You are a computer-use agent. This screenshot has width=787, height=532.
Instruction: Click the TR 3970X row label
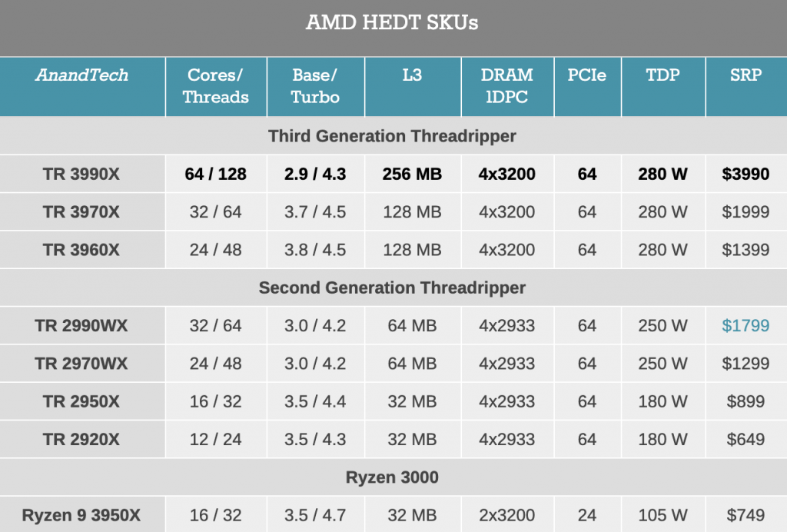tap(81, 211)
